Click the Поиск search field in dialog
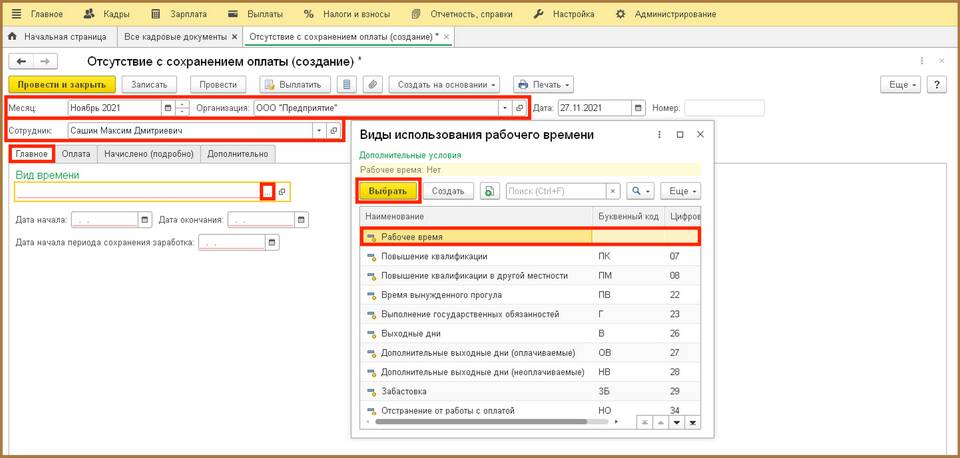Screen dimensions: 960x458 [555, 190]
